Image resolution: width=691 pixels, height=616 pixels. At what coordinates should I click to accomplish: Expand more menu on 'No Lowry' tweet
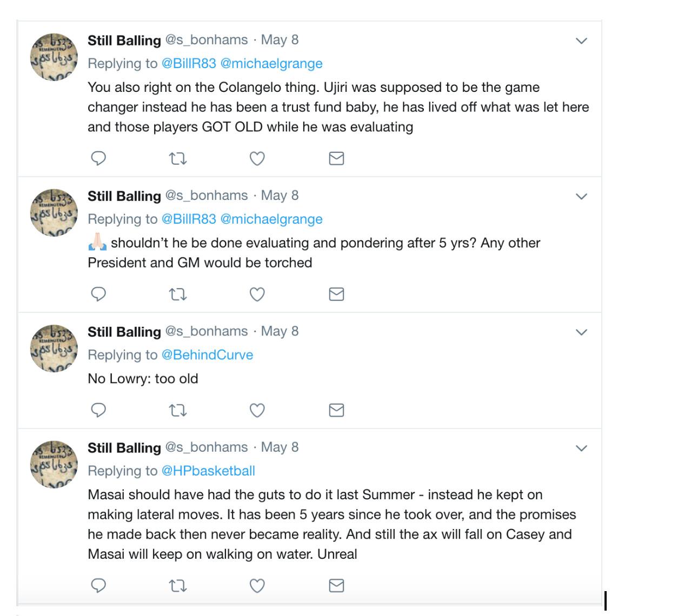581,332
